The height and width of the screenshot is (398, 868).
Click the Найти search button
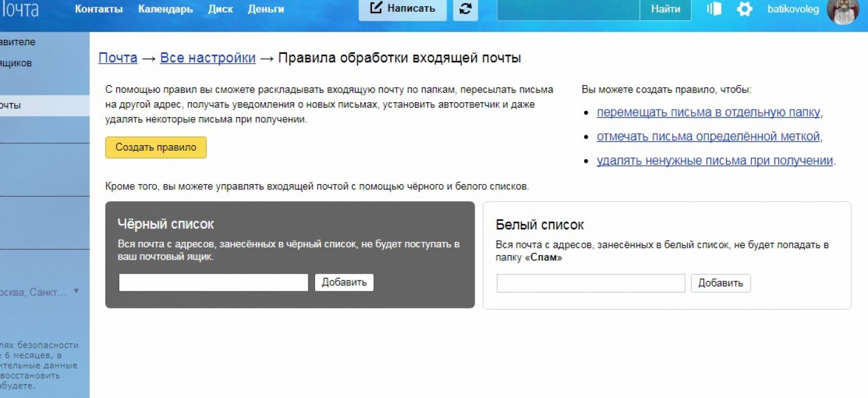tap(666, 9)
